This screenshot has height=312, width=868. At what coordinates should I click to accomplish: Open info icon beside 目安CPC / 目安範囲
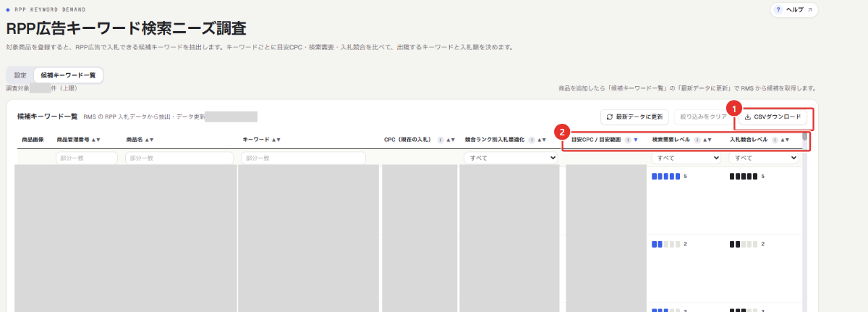tap(627, 140)
